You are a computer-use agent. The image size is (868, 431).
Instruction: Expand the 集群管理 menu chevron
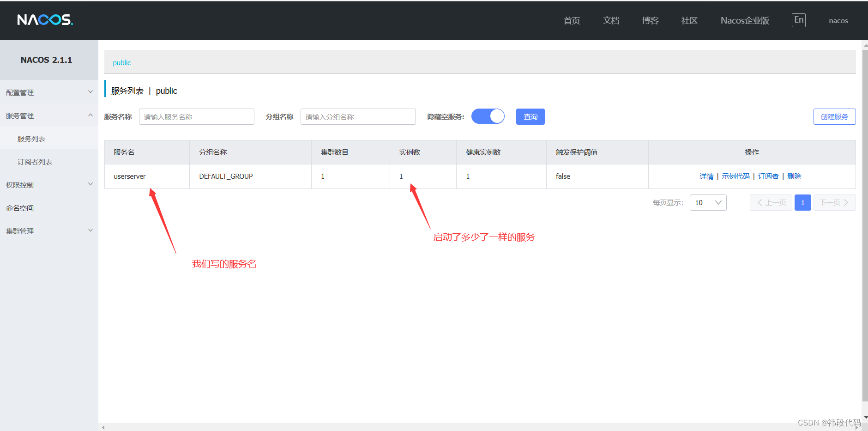point(90,231)
